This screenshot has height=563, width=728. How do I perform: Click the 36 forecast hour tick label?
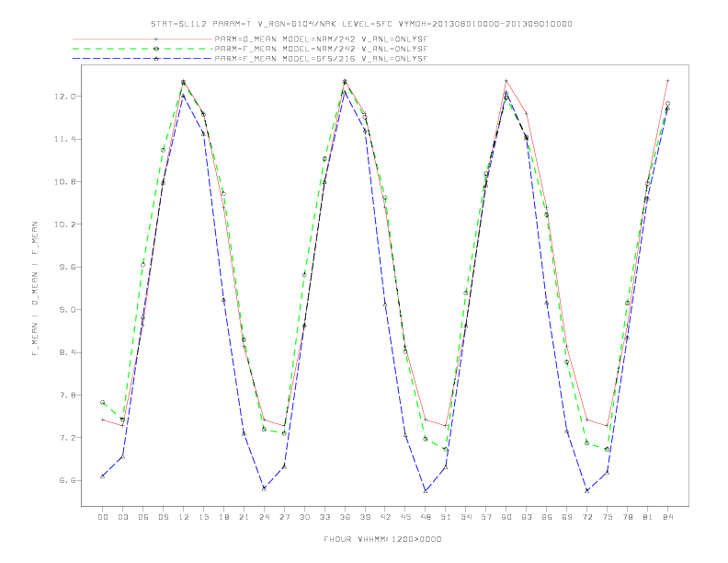point(345,517)
